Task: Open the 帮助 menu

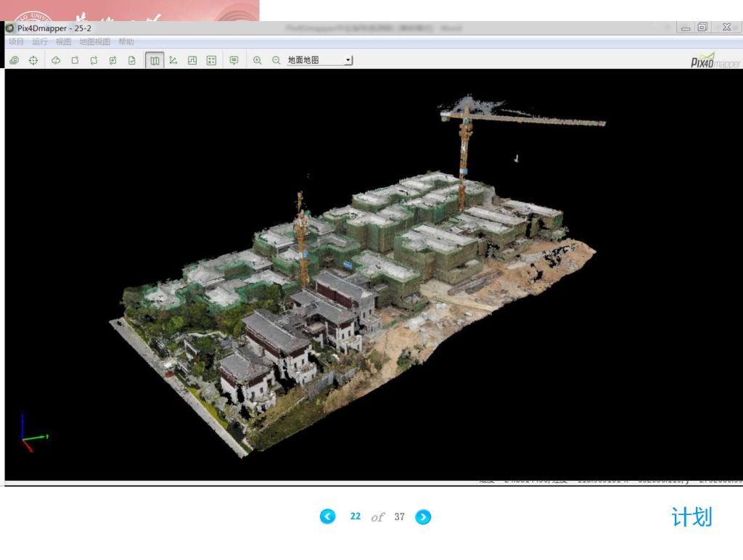Action: (126, 42)
